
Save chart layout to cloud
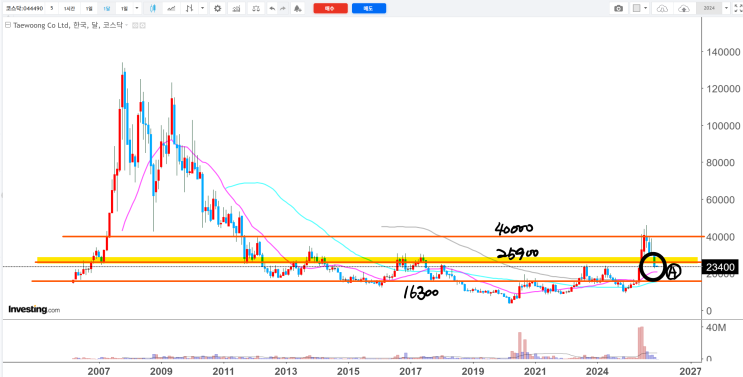[684, 9]
